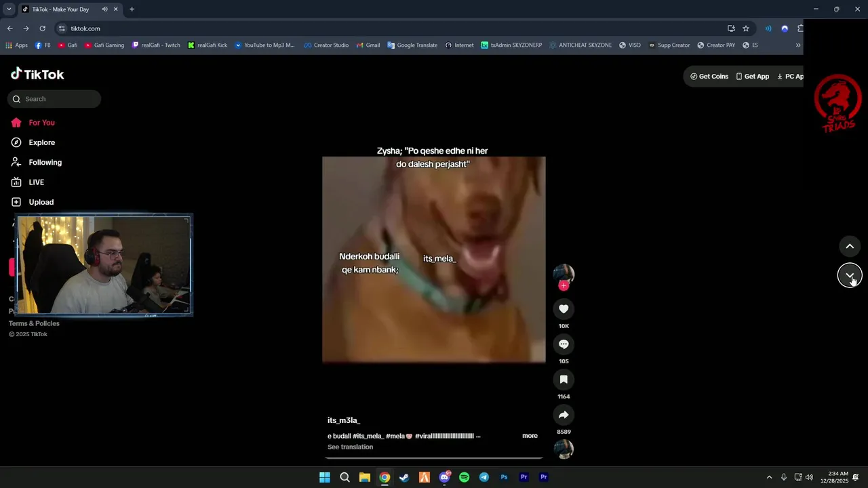Open Spotify from taskbar

[x=464, y=477]
